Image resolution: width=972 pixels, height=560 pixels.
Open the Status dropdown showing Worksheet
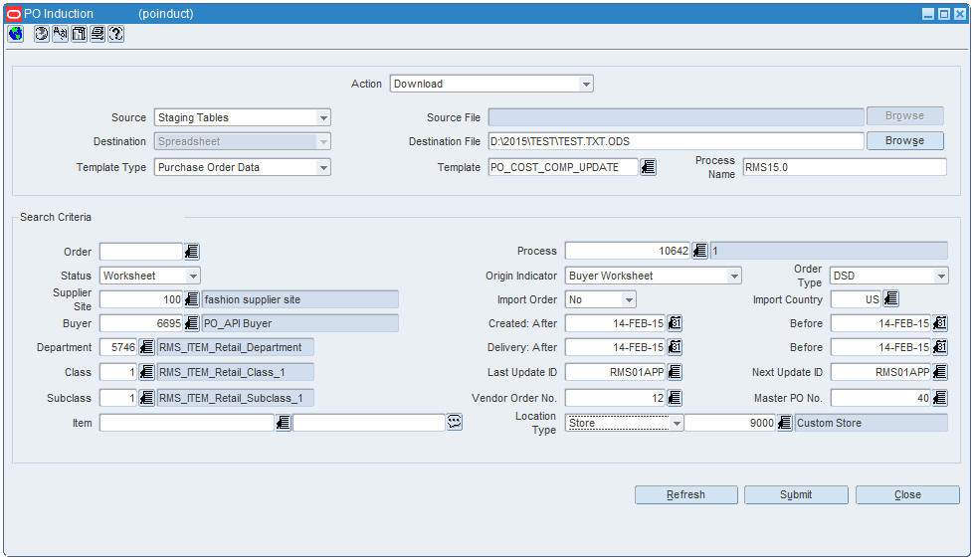(x=193, y=276)
